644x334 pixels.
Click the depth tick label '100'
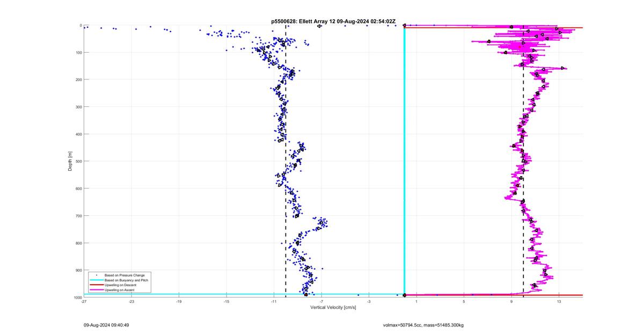click(78, 53)
